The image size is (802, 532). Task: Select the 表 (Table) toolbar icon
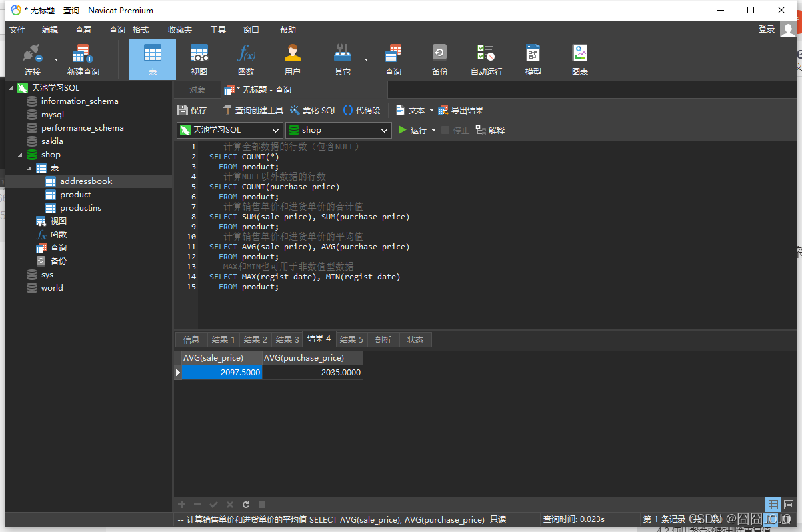[153, 60]
